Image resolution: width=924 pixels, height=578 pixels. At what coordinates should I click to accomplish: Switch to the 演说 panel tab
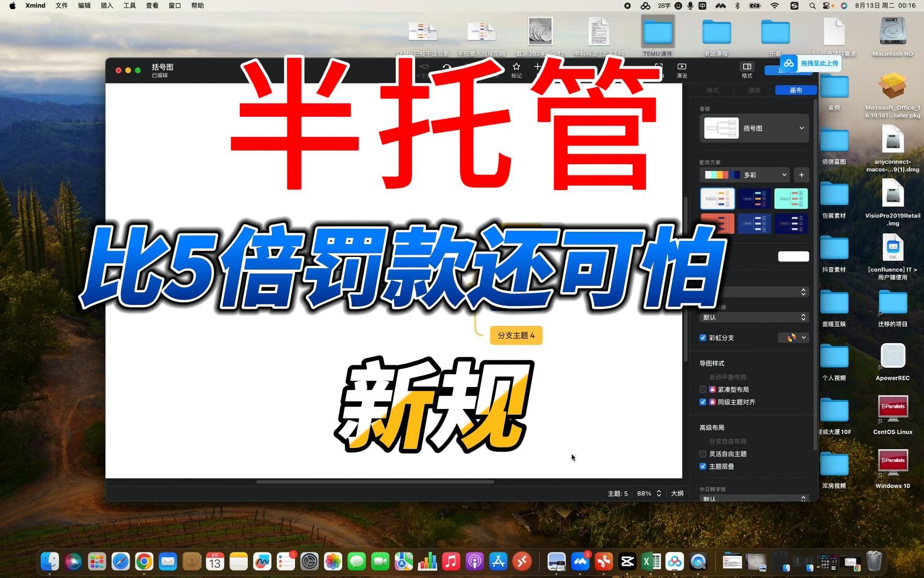click(754, 90)
